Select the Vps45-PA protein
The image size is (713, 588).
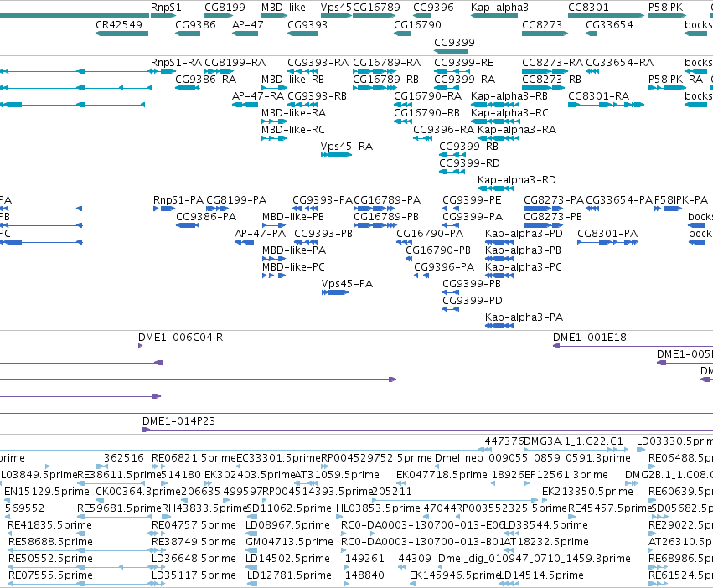(x=335, y=292)
